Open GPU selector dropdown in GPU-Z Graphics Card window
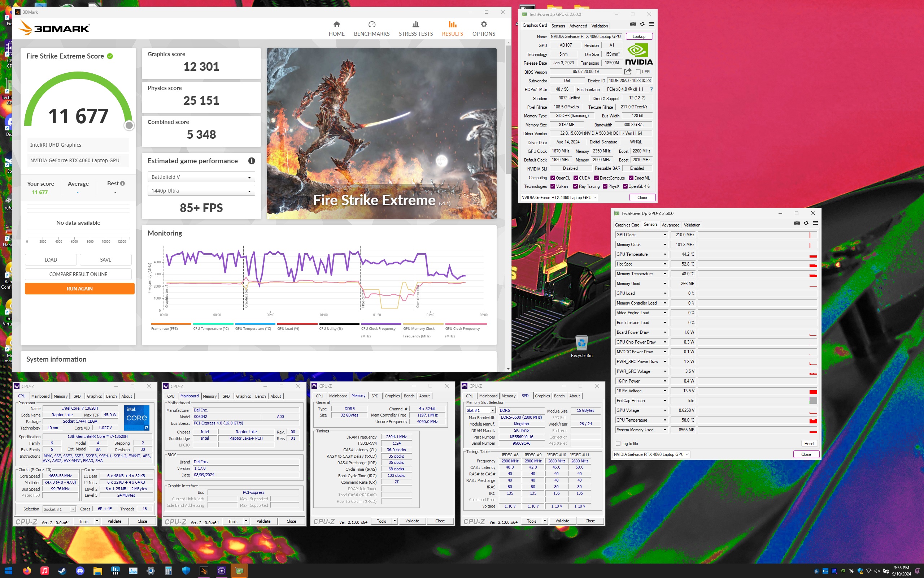924x578 pixels. coord(559,198)
